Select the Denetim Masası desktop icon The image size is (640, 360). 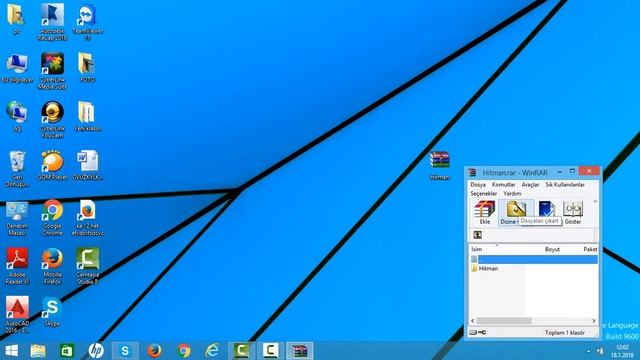click(x=17, y=218)
